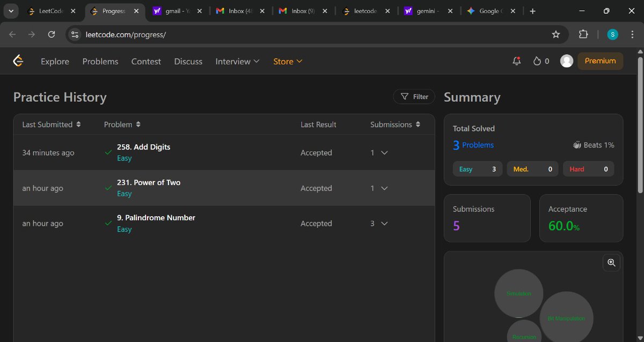
Task: Select the Easy 3 difficulty badge
Action: click(478, 169)
